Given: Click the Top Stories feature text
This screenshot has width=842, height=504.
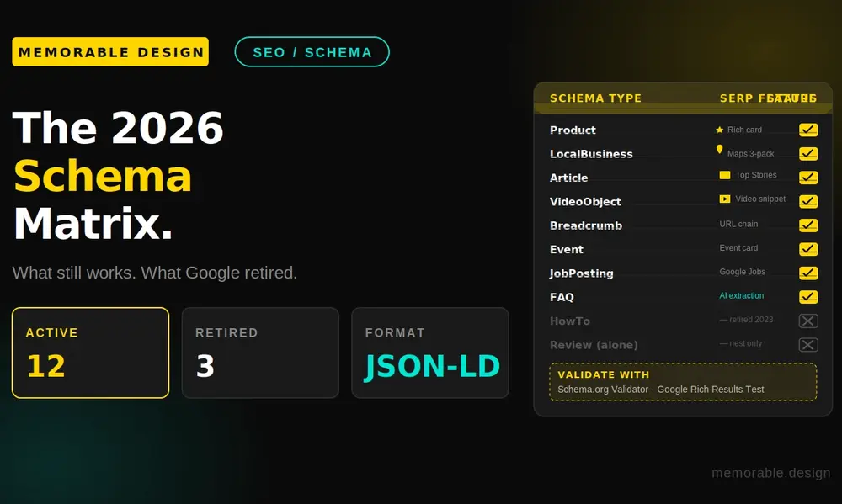Looking at the screenshot, I should pyautogui.click(x=755, y=175).
